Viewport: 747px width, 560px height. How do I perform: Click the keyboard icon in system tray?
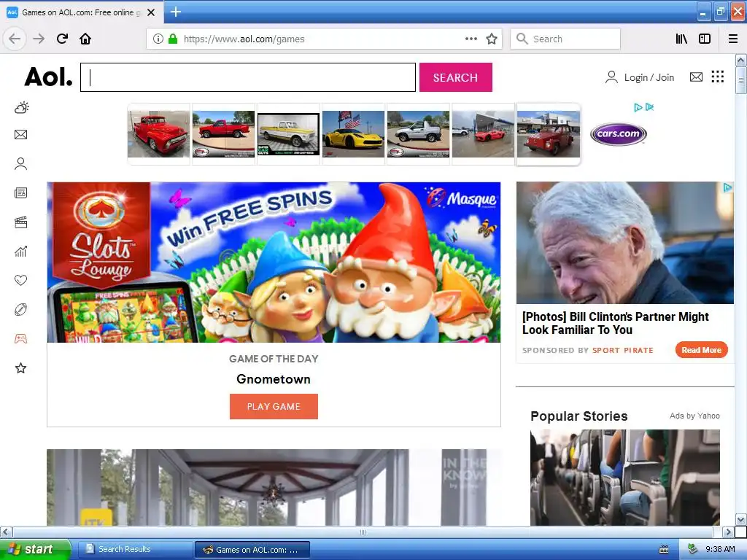coord(664,550)
